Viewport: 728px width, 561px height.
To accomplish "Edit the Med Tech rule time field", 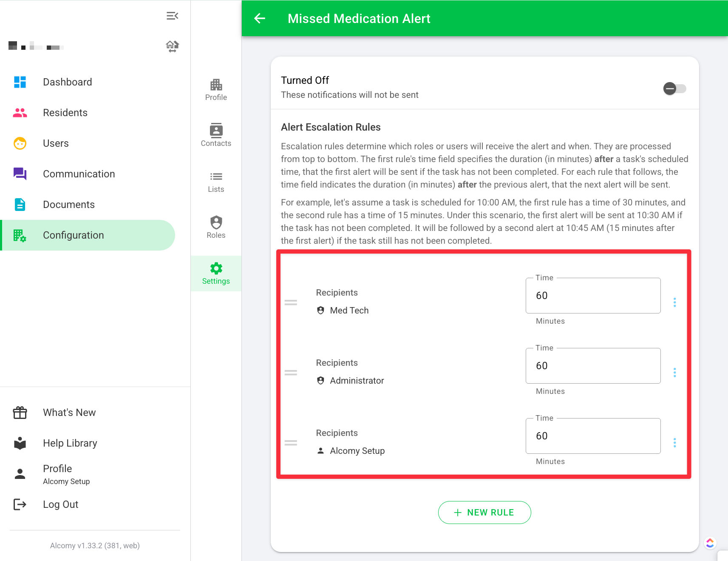I will pyautogui.click(x=593, y=296).
